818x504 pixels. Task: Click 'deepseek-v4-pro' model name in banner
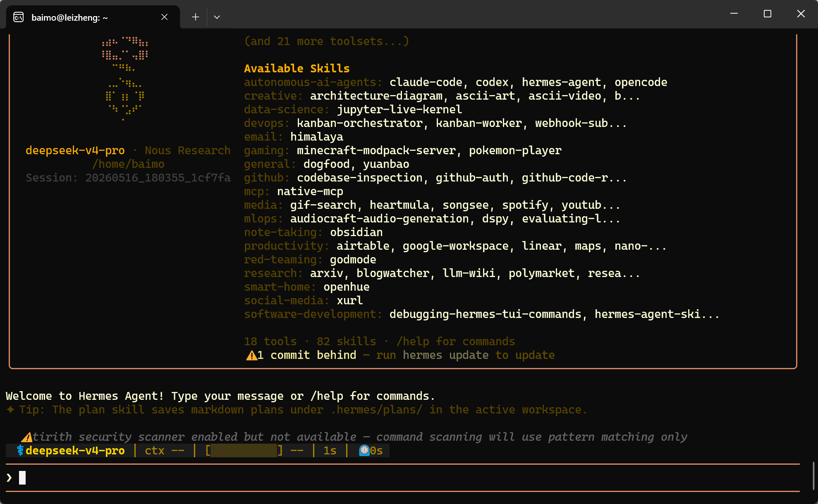[x=75, y=150]
